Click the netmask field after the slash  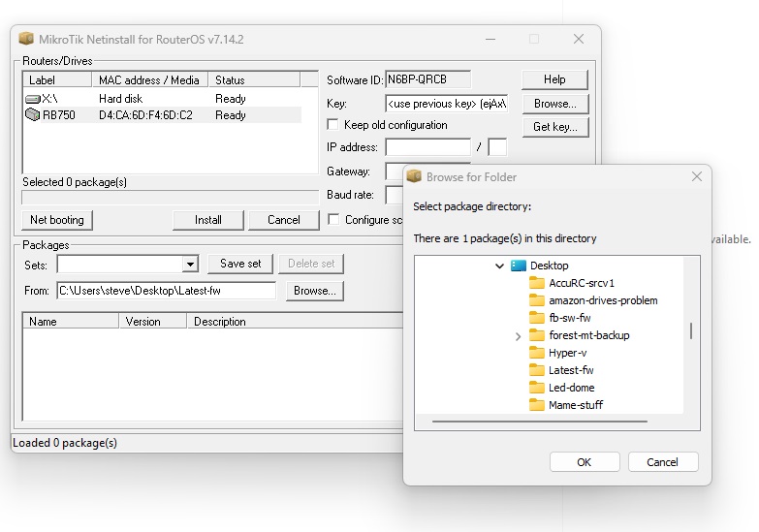(497, 146)
